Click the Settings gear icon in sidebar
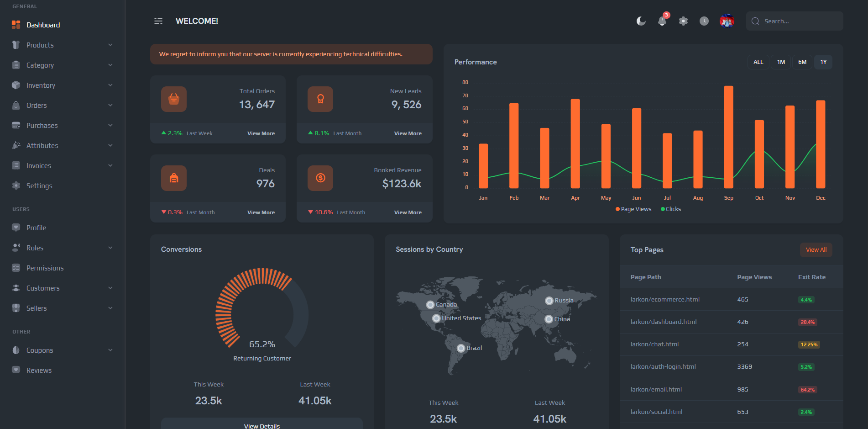Viewport: 868px width, 429px height. 16,185
